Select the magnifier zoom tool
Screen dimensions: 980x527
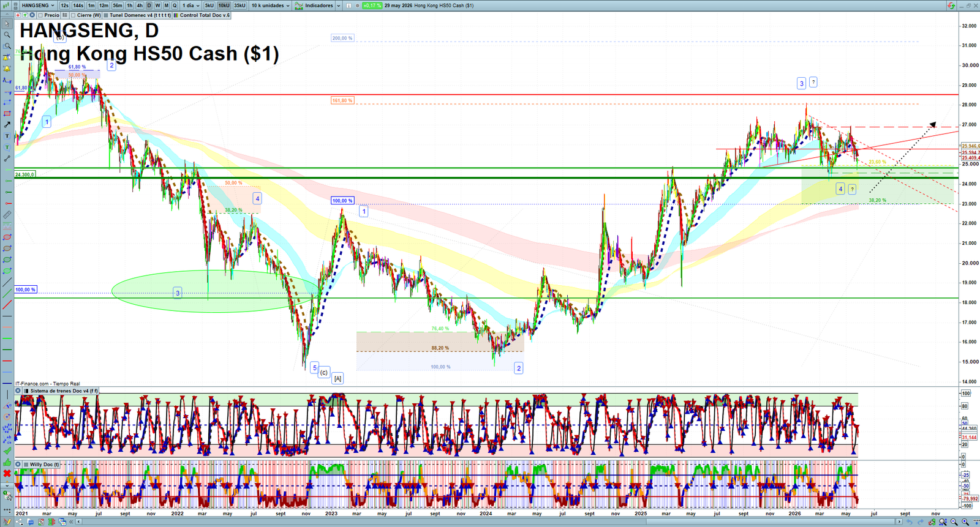point(7,35)
